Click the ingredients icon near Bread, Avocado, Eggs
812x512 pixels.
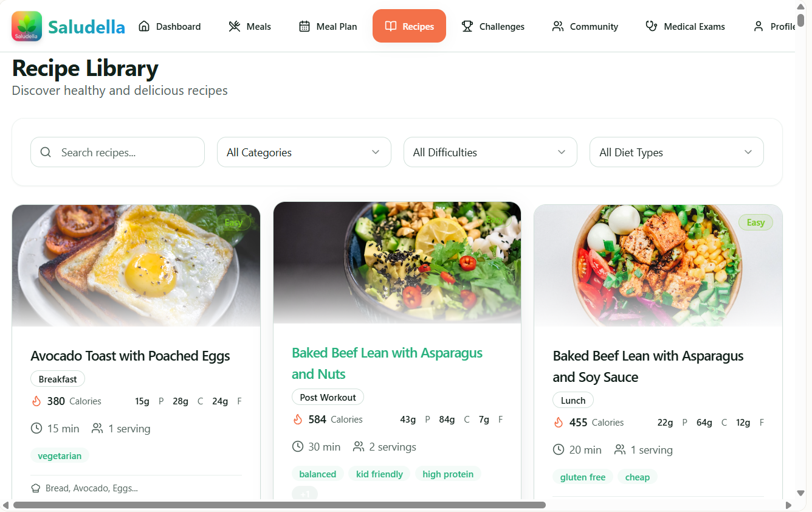tap(35, 488)
